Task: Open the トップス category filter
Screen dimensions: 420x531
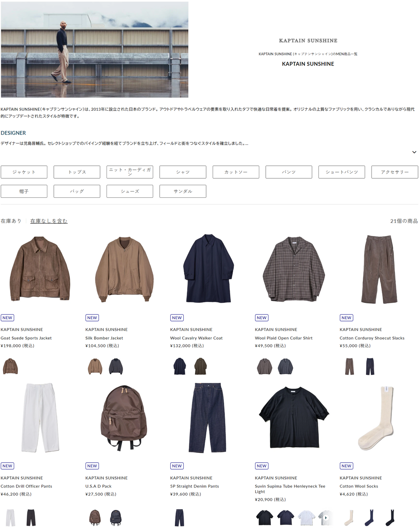Action: (x=77, y=172)
